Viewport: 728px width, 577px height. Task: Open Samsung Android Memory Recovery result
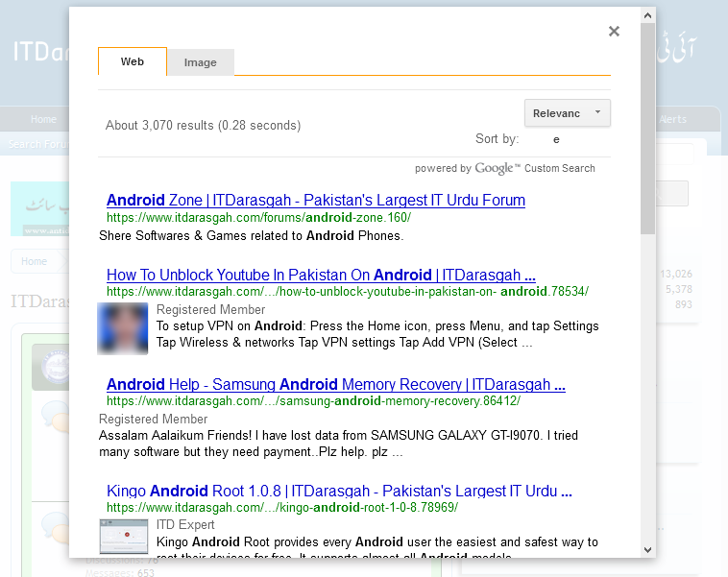click(336, 384)
